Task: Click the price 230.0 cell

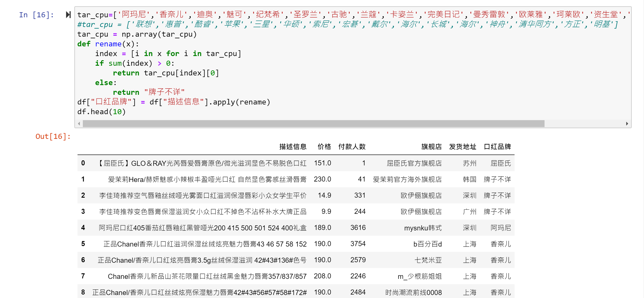Action: (322, 179)
